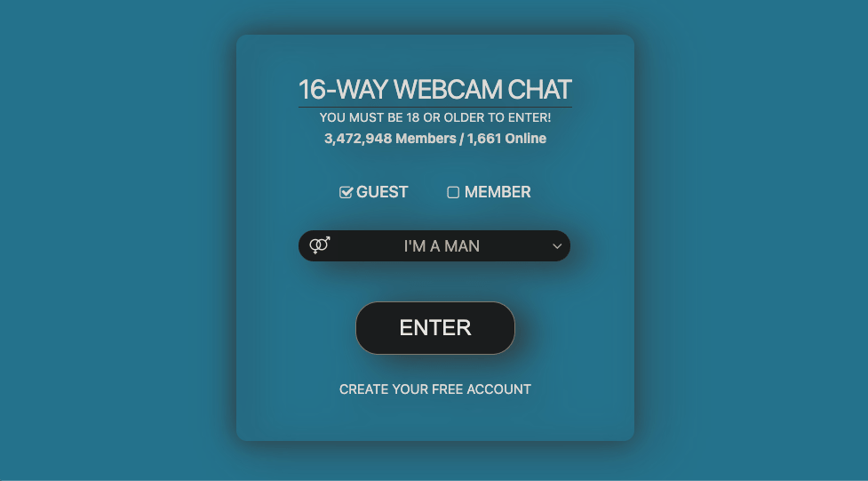The width and height of the screenshot is (868, 481).
Task: Tick the MEMBER checkbox
Action: point(453,192)
